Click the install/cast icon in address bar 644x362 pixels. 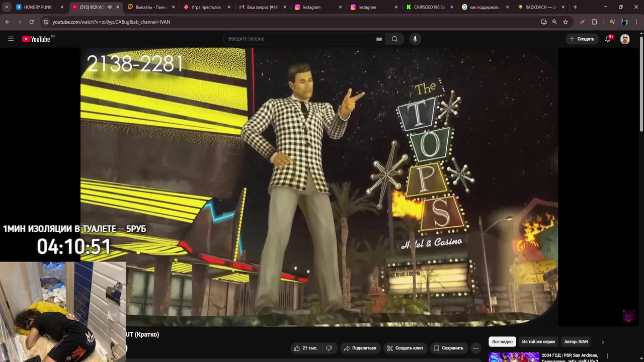point(544,22)
